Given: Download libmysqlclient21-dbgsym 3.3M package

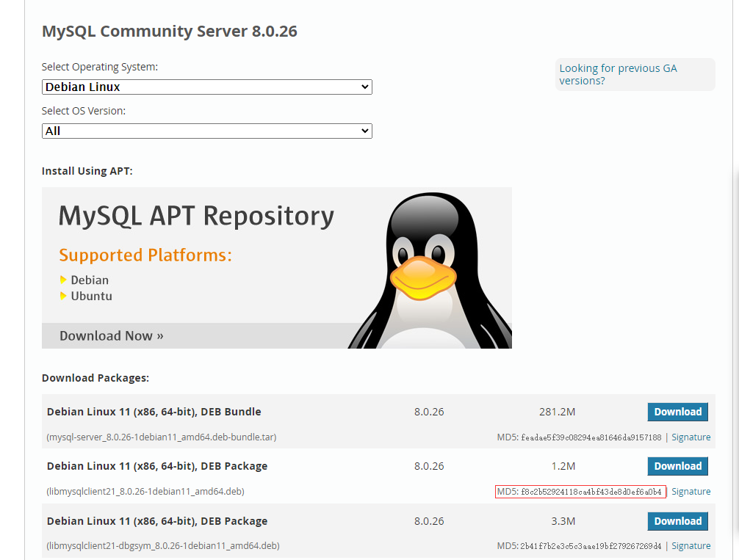Looking at the screenshot, I should point(678,521).
